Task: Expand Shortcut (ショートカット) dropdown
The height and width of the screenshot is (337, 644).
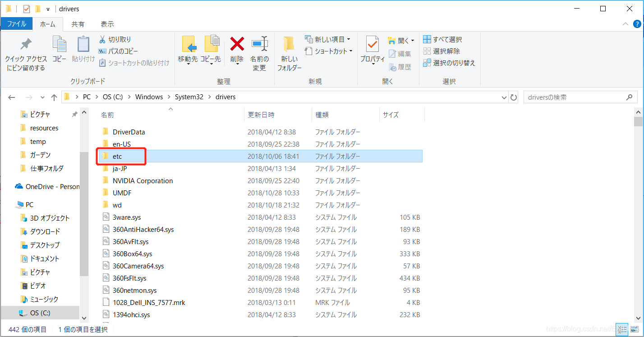Action: (x=350, y=51)
